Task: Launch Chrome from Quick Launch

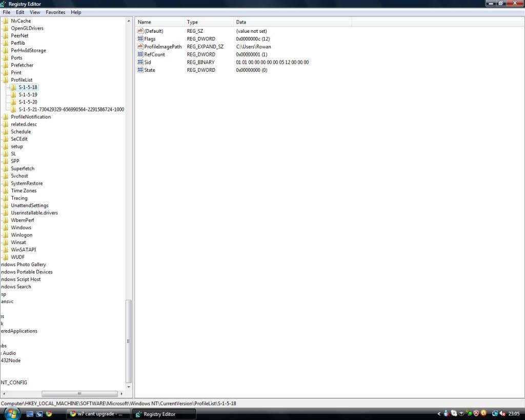Action: (x=49, y=414)
